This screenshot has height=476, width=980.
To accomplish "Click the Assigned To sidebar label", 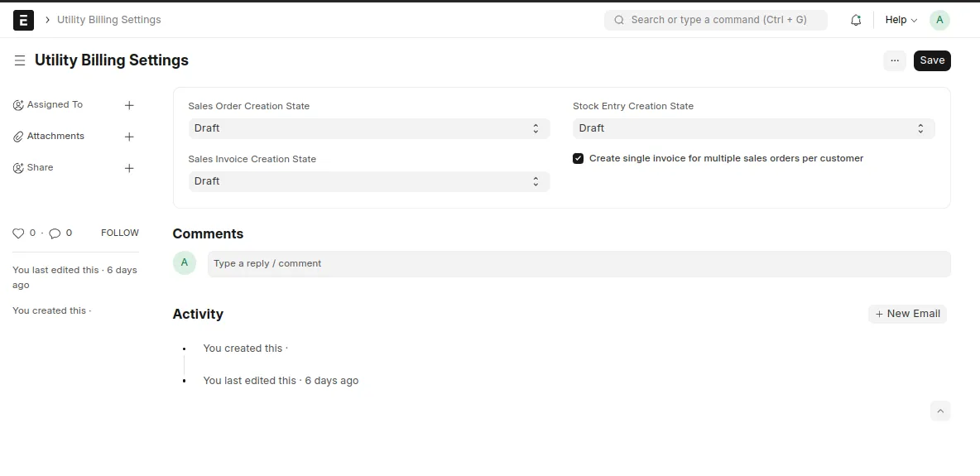I will point(55,104).
